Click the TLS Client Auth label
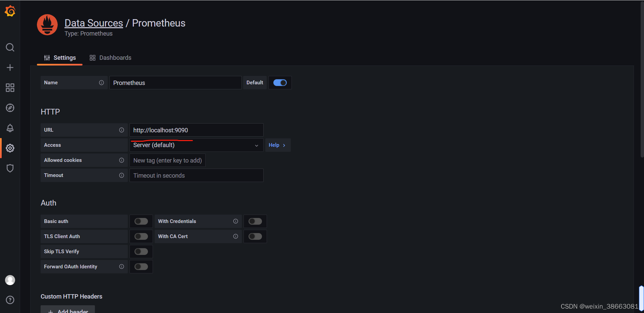Image resolution: width=644 pixels, height=313 pixels. [x=62, y=236]
